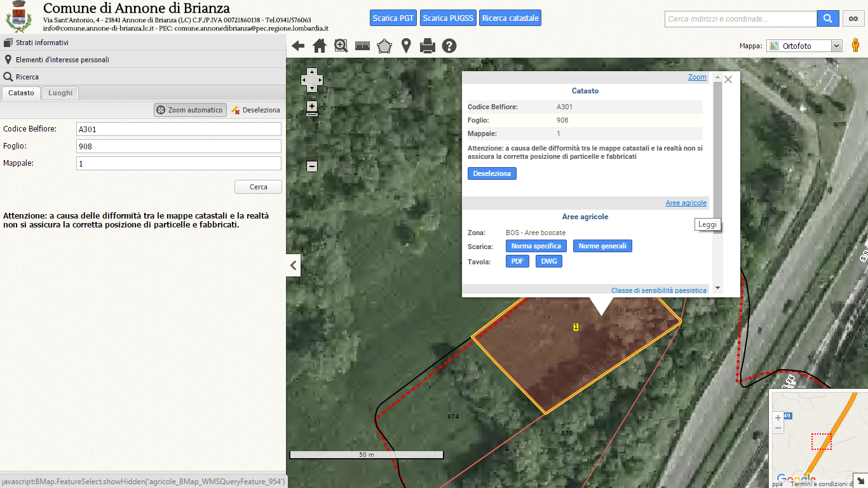Collapse the left side panel
The image size is (868, 488).
[293, 265]
